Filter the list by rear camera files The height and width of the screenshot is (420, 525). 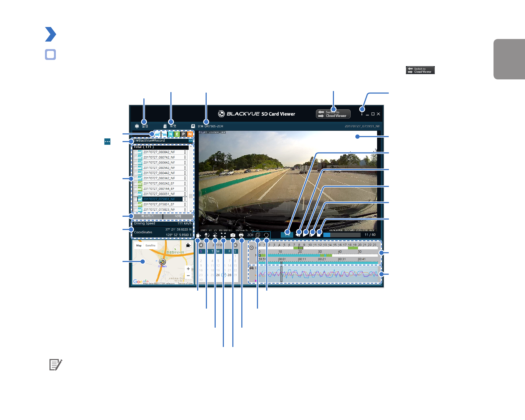point(164,134)
